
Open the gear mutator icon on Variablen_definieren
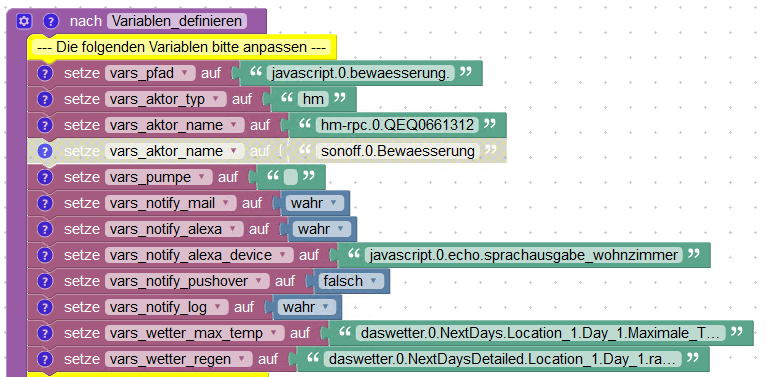click(24, 21)
